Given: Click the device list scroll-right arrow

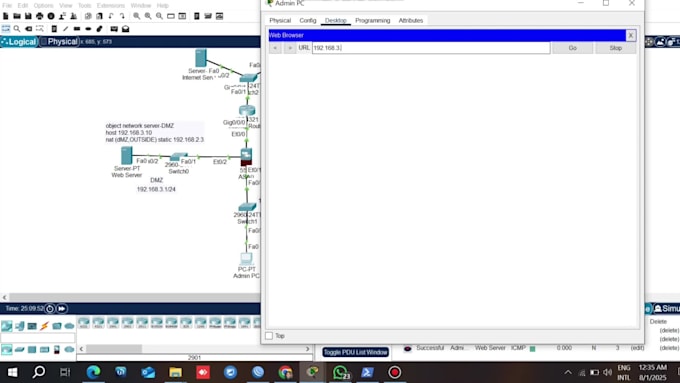Looking at the screenshot, I should click(307, 349).
